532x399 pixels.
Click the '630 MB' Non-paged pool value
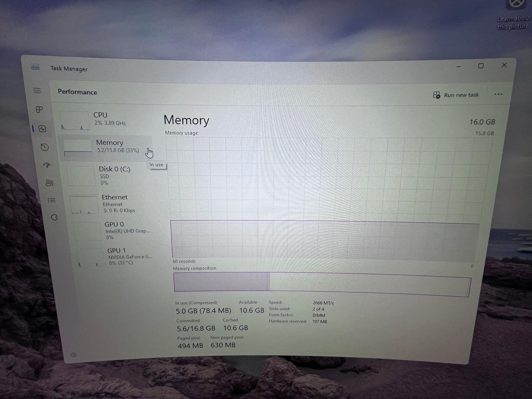223,345
